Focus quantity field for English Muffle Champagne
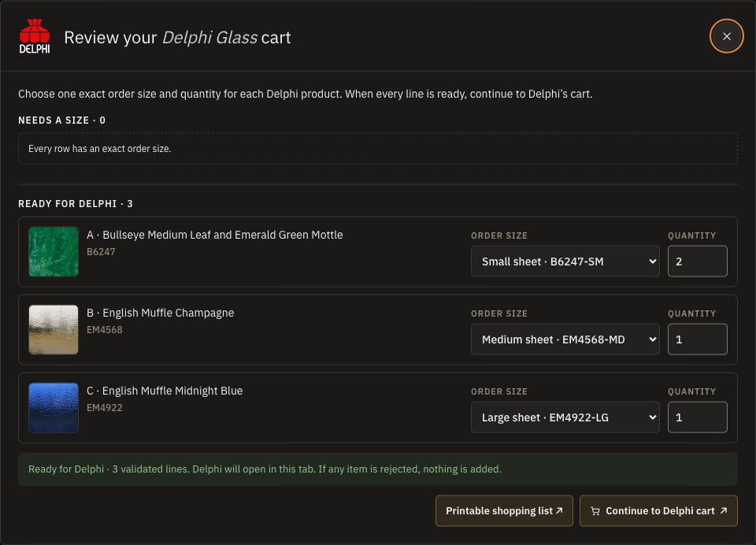 697,339
